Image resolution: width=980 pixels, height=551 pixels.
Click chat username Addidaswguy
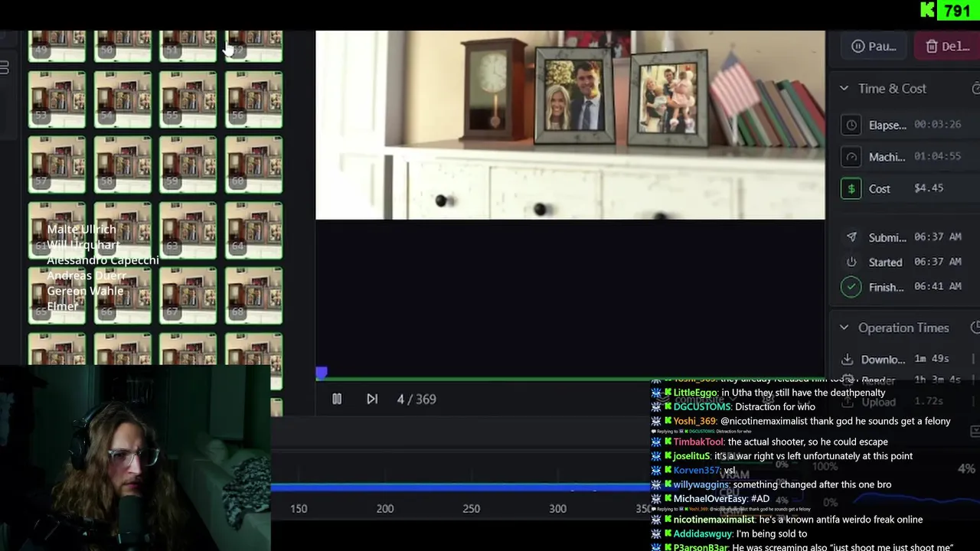[703, 534]
